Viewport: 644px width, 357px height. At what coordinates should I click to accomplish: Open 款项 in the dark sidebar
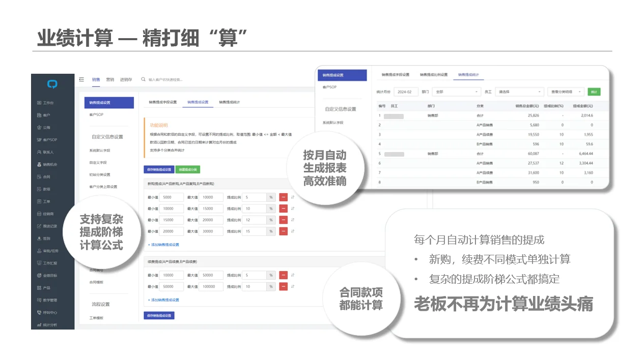[x=43, y=189]
